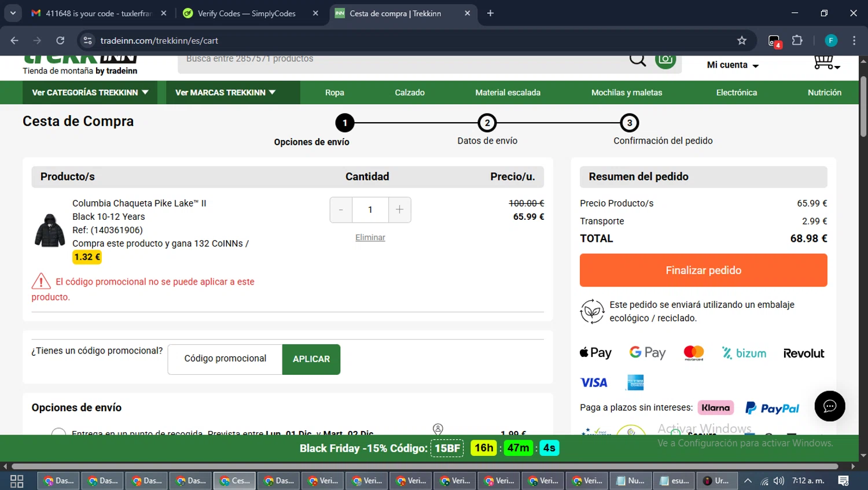Click the red warning triangle icon
This screenshot has height=490, width=868.
point(41,281)
